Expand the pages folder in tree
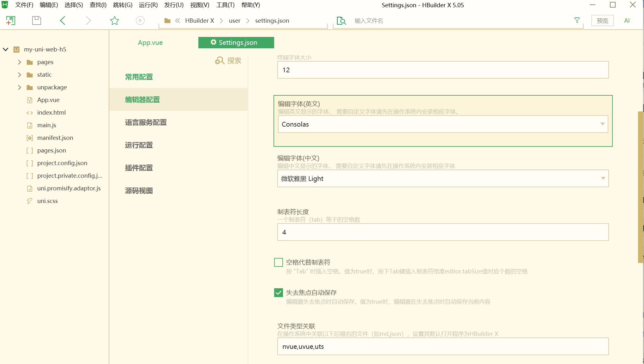The height and width of the screenshot is (364, 644). tap(20, 62)
